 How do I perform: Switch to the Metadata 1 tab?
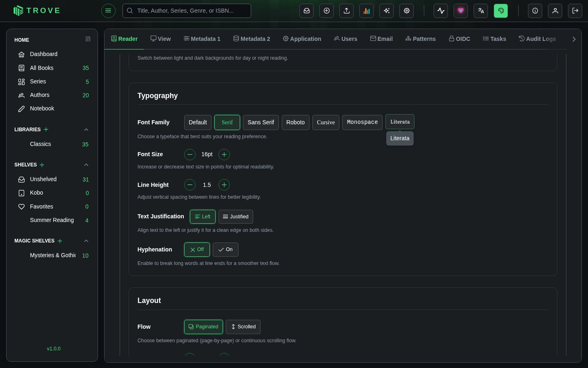[x=202, y=39]
